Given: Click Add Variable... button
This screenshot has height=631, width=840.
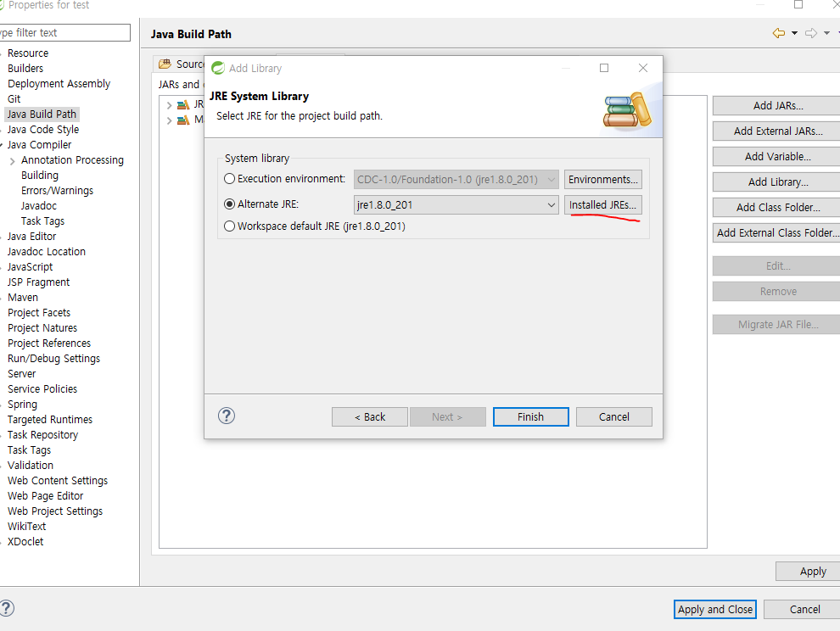Looking at the screenshot, I should pos(778,156).
